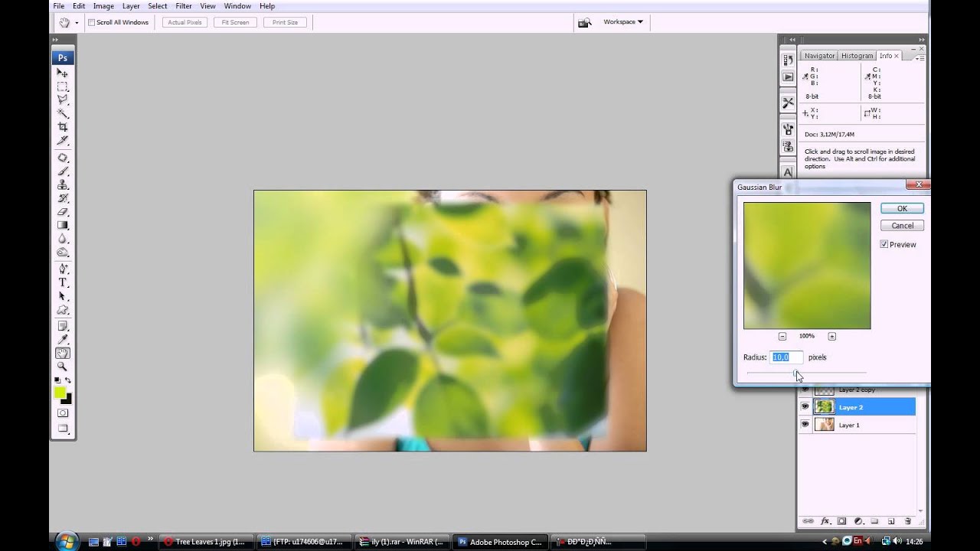The image size is (980, 551).
Task: Select the Healing Brush tool
Action: click(x=63, y=158)
